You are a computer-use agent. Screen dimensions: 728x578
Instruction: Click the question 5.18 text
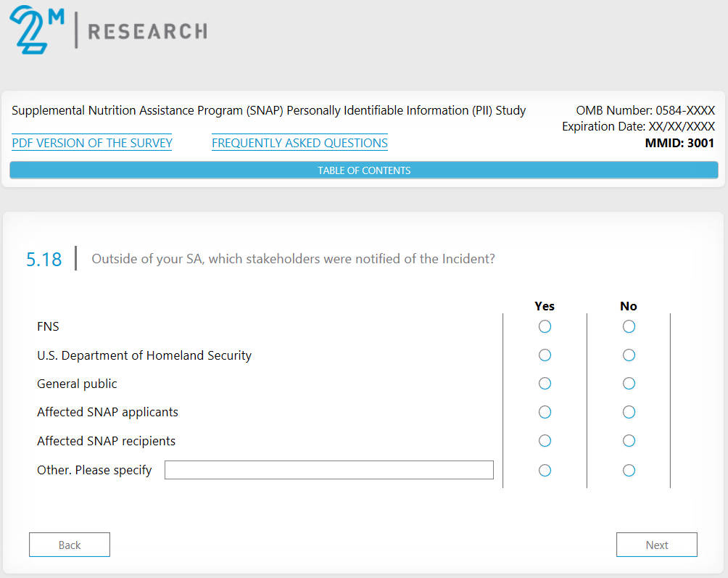[293, 259]
